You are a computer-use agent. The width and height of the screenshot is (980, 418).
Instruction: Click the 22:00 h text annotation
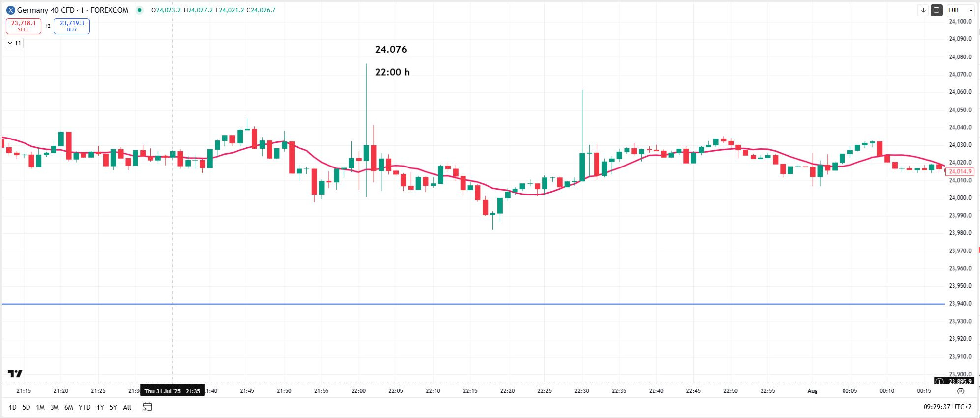tap(392, 72)
